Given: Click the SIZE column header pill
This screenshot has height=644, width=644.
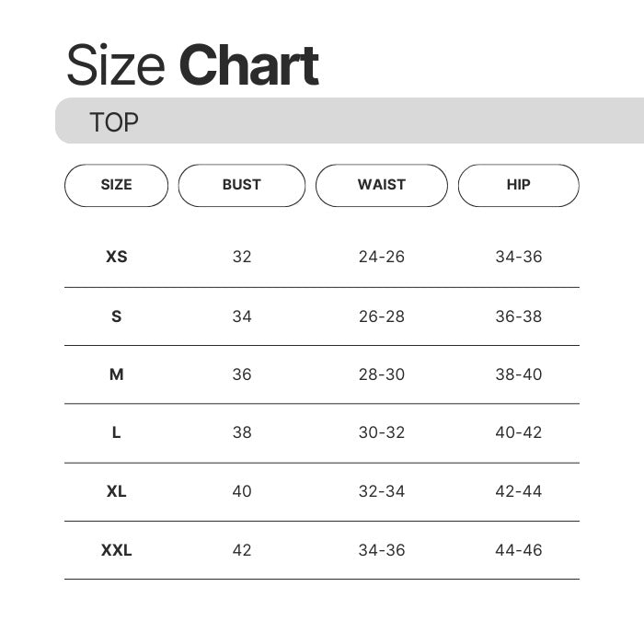Looking at the screenshot, I should pyautogui.click(x=116, y=185).
